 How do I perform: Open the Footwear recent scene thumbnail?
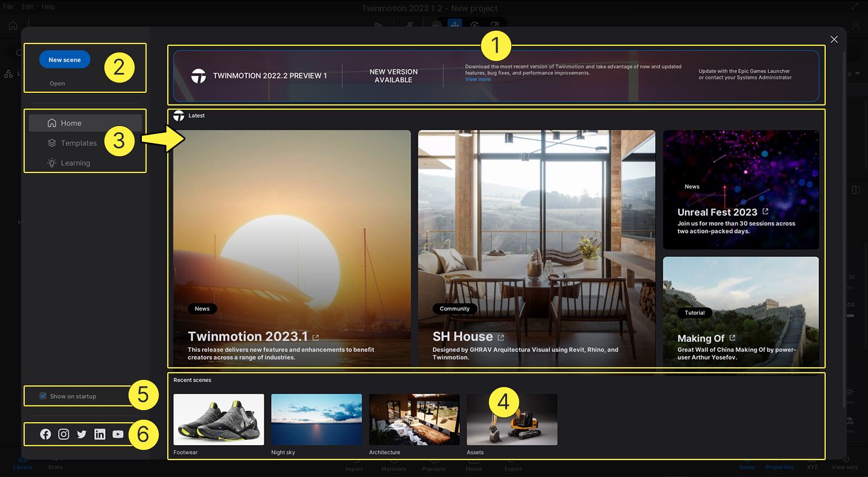pos(219,420)
